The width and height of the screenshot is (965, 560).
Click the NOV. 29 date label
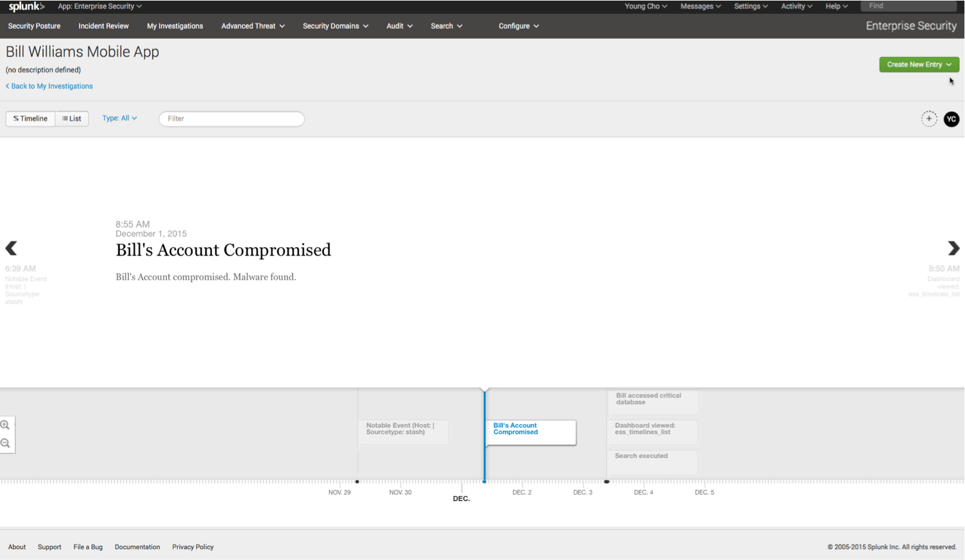coord(339,493)
